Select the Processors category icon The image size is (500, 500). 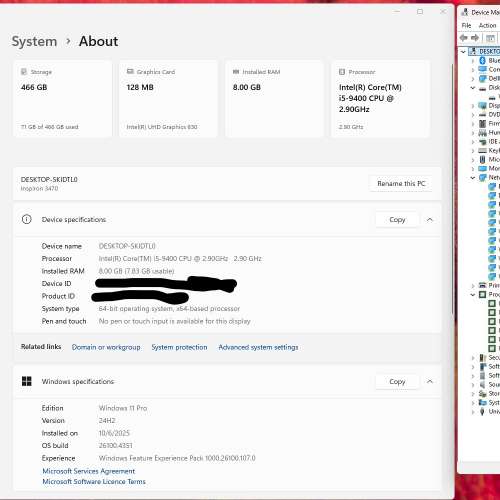[482, 294]
